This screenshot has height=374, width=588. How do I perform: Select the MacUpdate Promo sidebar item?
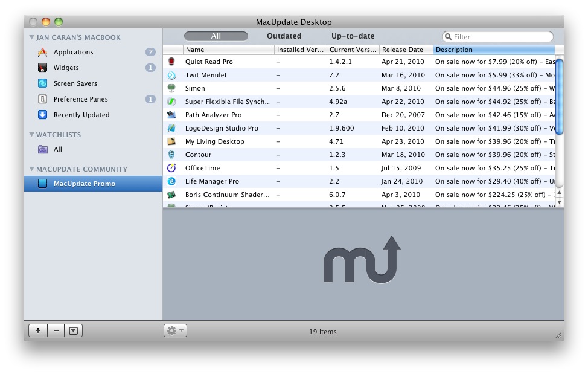pos(84,184)
